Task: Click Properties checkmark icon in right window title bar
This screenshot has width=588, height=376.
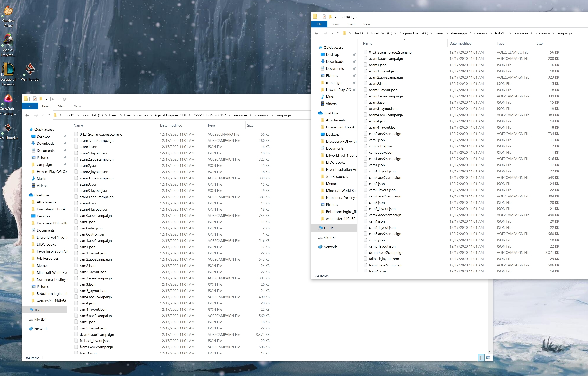Action: [x=324, y=17]
